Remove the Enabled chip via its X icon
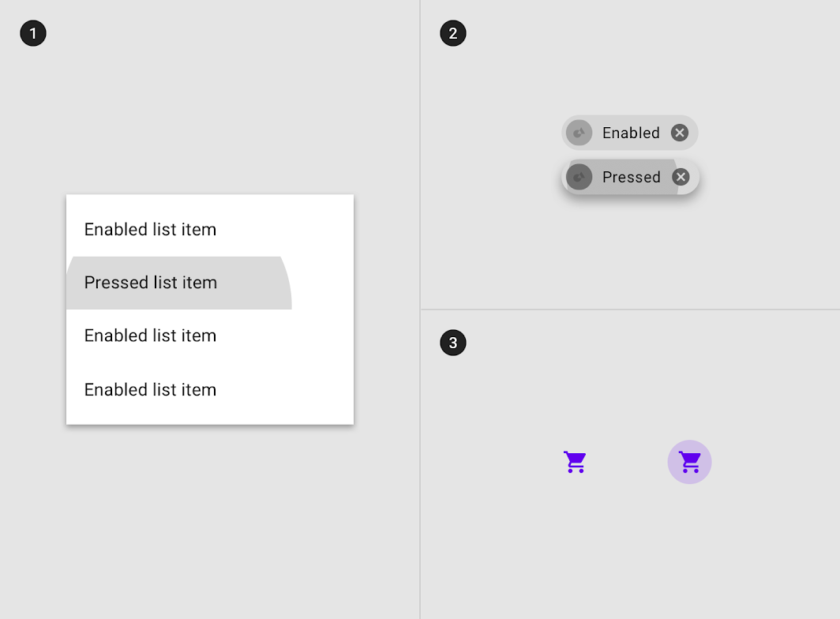 coord(680,133)
